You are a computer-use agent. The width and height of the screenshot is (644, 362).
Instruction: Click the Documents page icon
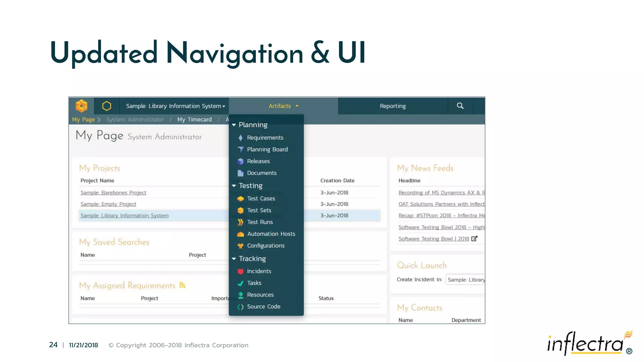coord(241,173)
